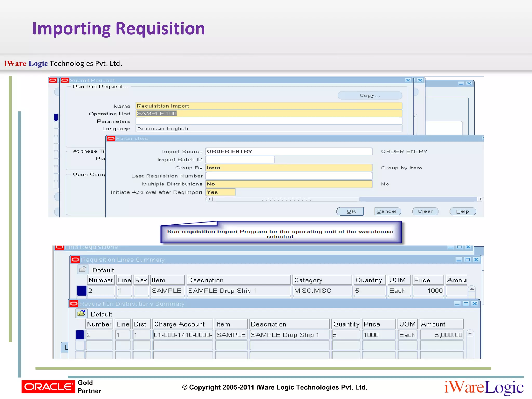Click Quantity cell 5 in lines summary

pyautogui.click(x=370, y=291)
